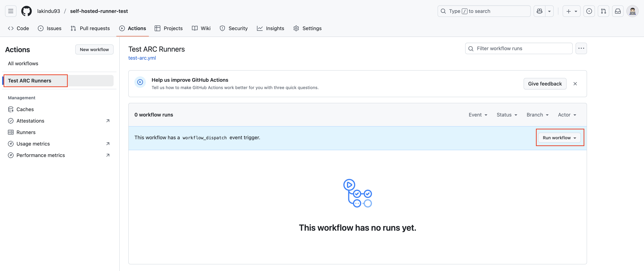Image resolution: width=644 pixels, height=271 pixels.
Task: Open recent activity history icon
Action: 589,11
